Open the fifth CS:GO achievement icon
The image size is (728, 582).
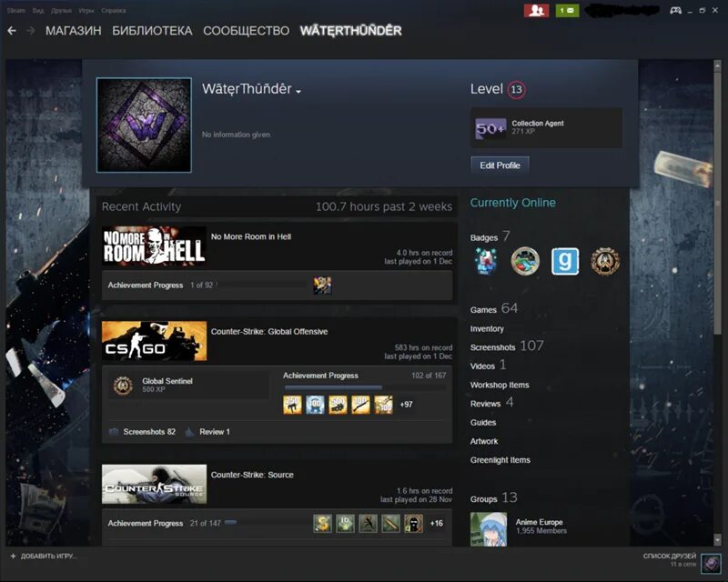[x=383, y=405]
